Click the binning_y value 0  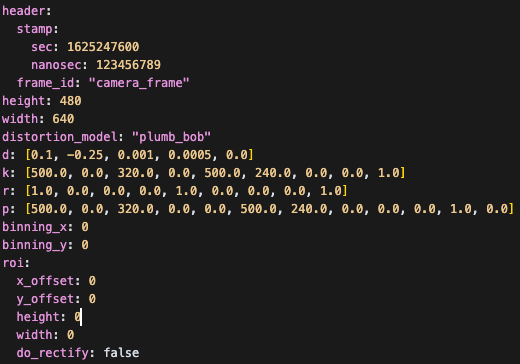point(85,245)
